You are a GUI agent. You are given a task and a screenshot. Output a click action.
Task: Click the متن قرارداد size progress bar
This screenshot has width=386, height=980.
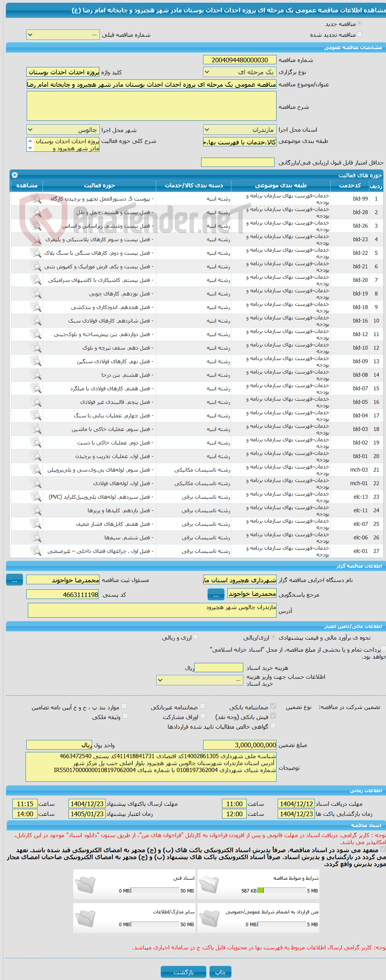[282, 924]
